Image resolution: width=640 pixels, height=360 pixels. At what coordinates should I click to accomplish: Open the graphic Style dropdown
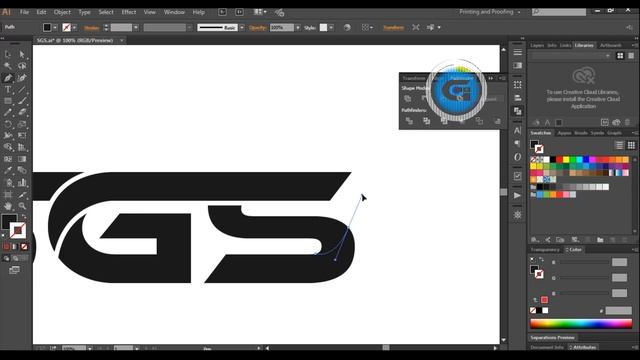pos(331,27)
